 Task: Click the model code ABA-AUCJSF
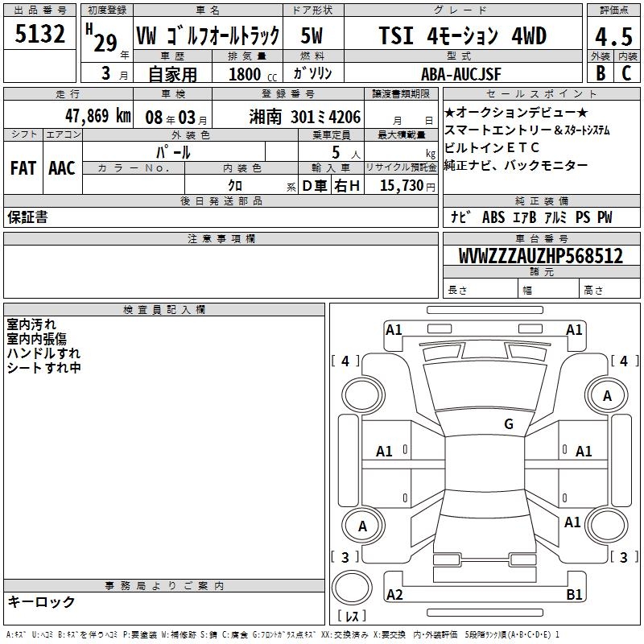(461, 74)
